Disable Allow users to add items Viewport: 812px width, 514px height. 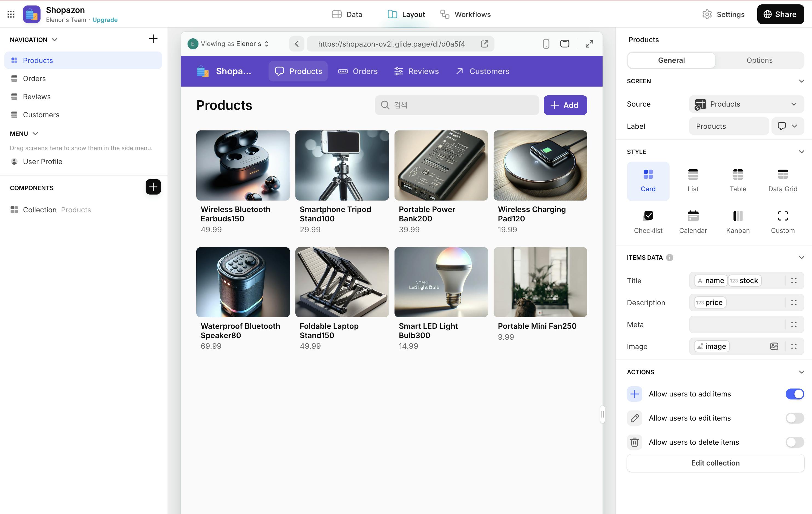794,394
